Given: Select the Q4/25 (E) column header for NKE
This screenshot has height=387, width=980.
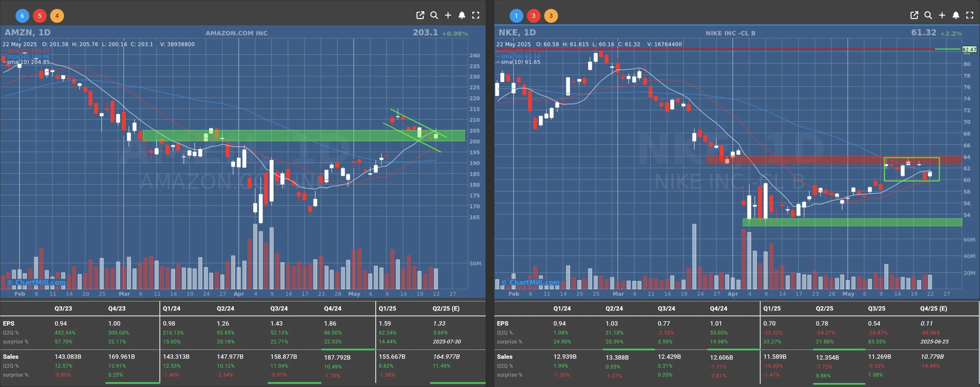Looking at the screenshot, I should coord(934,308).
